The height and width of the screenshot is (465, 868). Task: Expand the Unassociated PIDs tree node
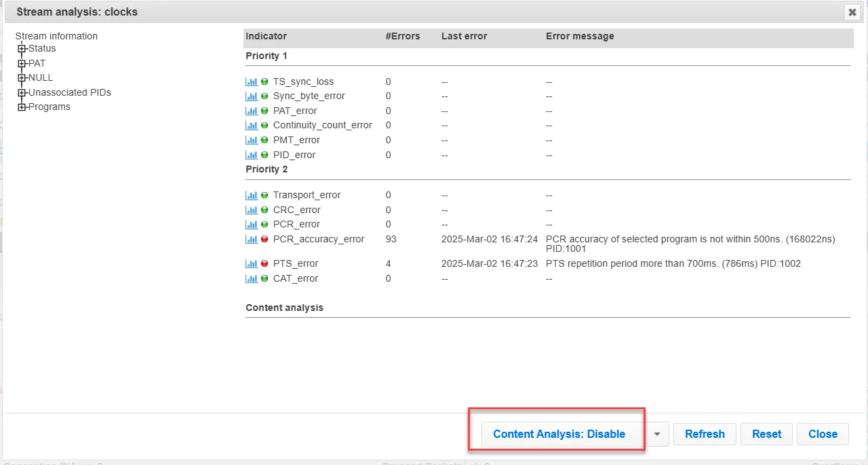pyautogui.click(x=22, y=92)
